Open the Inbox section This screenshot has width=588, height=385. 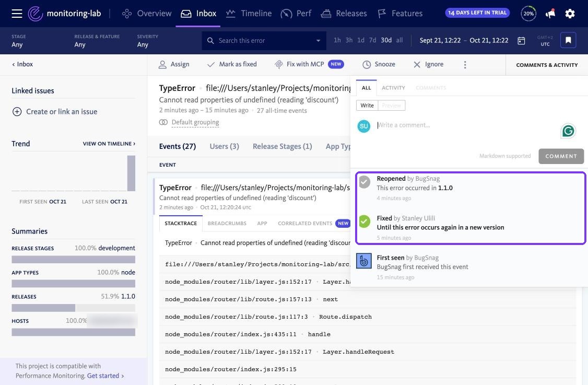coord(198,14)
